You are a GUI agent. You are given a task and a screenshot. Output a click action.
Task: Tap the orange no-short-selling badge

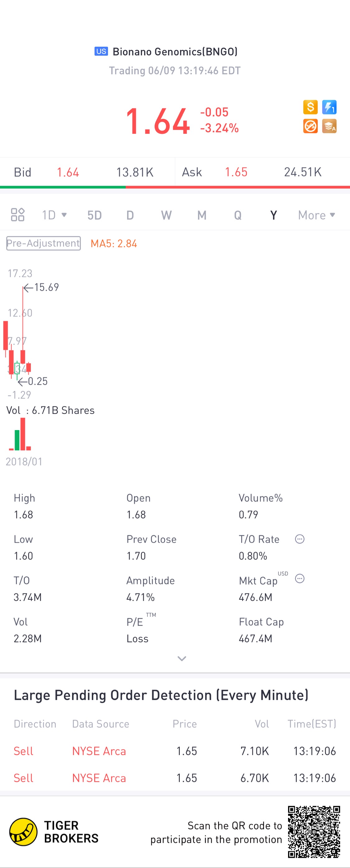[x=310, y=126]
